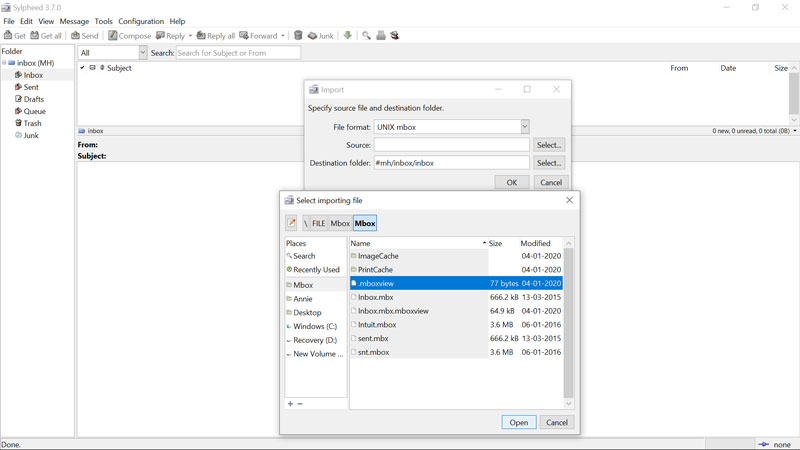Open the Configuration menu
Image resolution: width=800 pixels, height=450 pixels.
pos(141,21)
